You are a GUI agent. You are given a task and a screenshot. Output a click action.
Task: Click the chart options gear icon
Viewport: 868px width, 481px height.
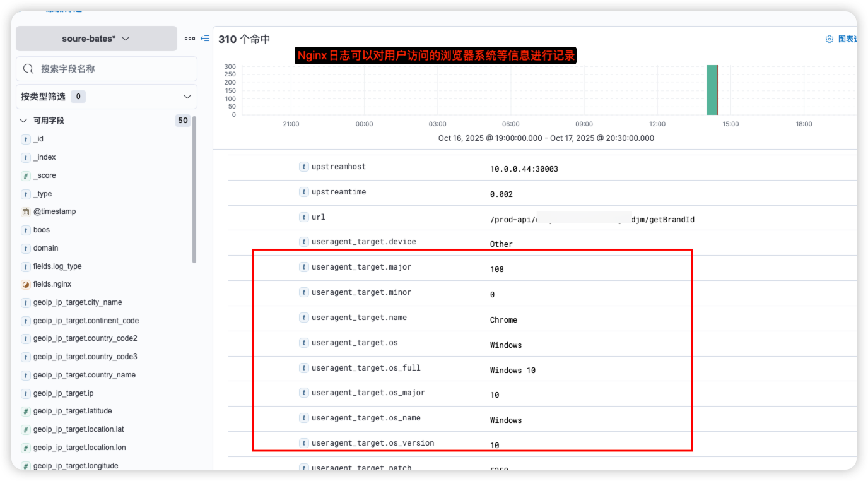point(830,39)
